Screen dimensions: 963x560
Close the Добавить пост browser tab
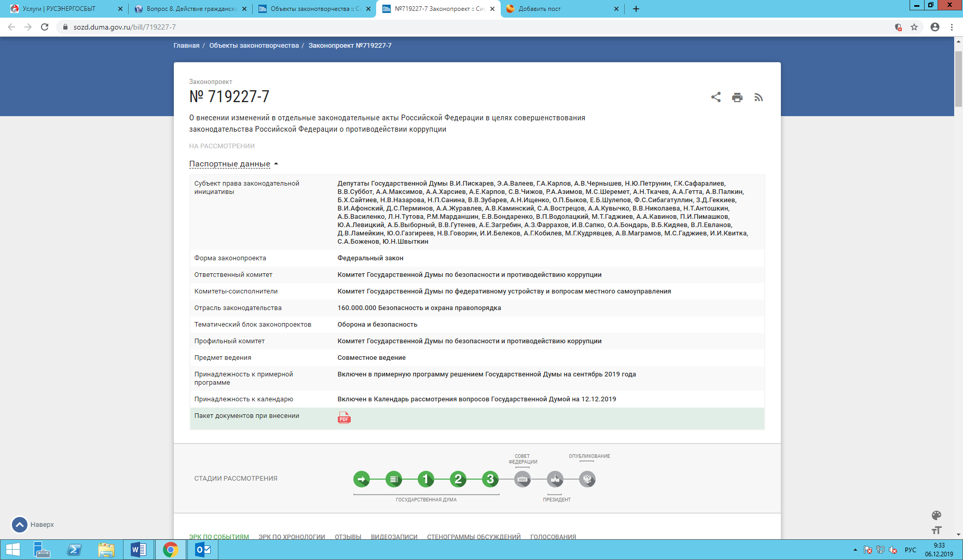click(x=616, y=9)
